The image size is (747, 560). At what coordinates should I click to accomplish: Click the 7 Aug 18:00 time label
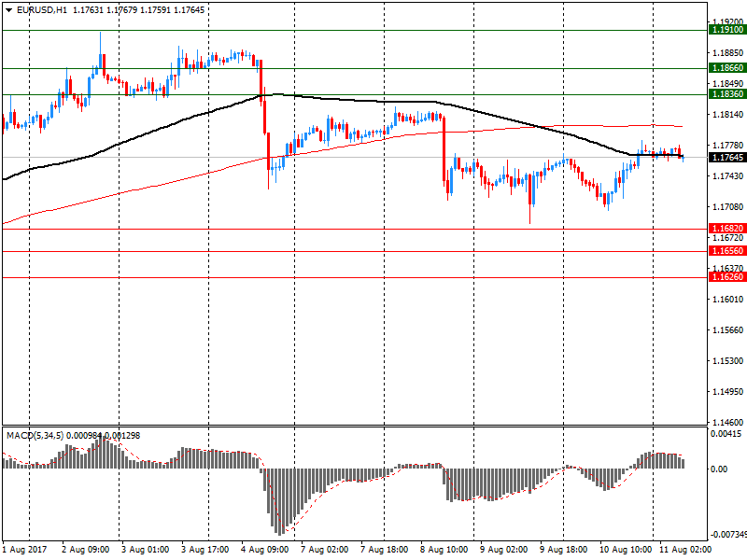click(385, 550)
